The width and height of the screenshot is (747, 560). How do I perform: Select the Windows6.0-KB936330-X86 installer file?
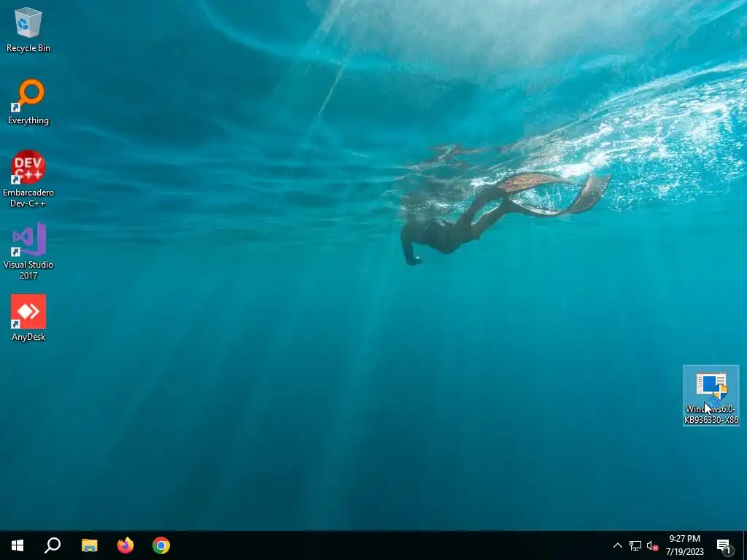(x=711, y=395)
